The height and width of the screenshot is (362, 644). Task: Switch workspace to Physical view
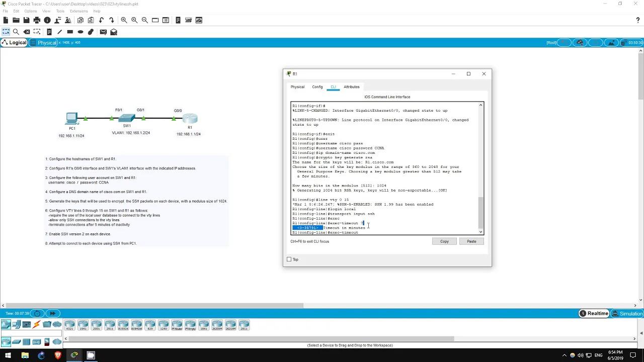tap(46, 42)
